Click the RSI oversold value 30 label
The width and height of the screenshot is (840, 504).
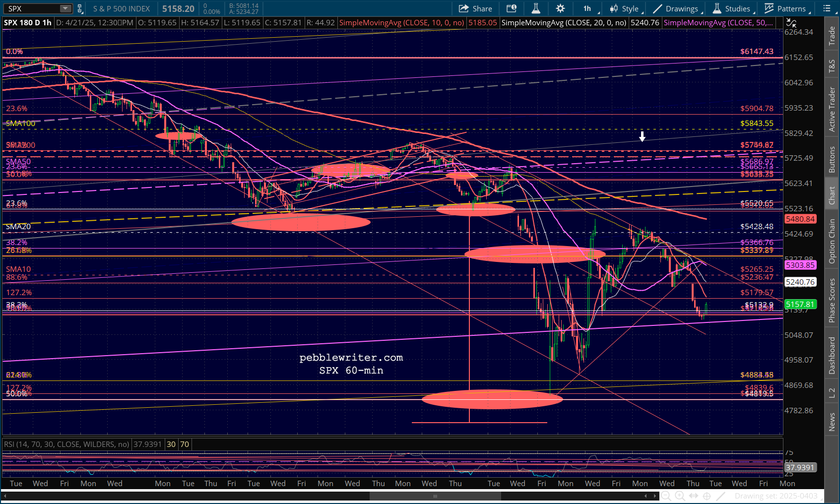171,444
